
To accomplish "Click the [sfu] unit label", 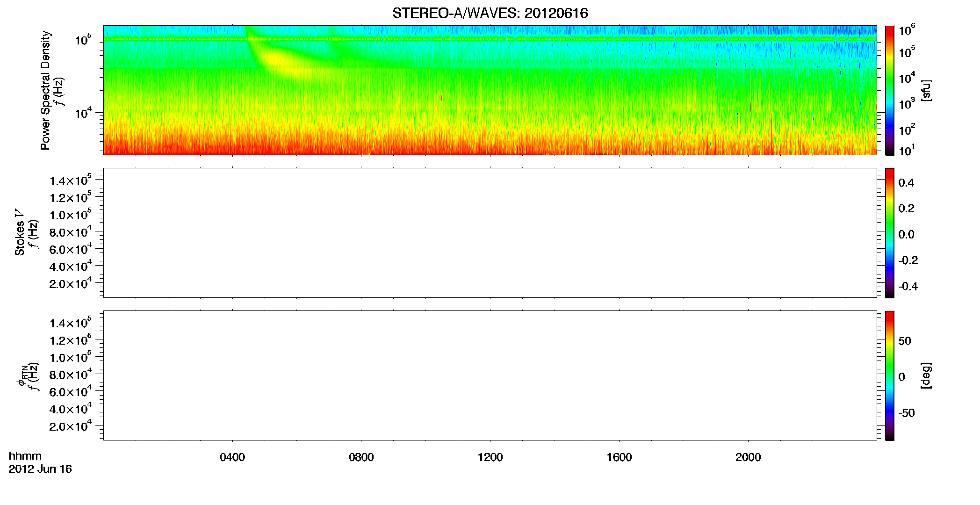I will [926, 91].
